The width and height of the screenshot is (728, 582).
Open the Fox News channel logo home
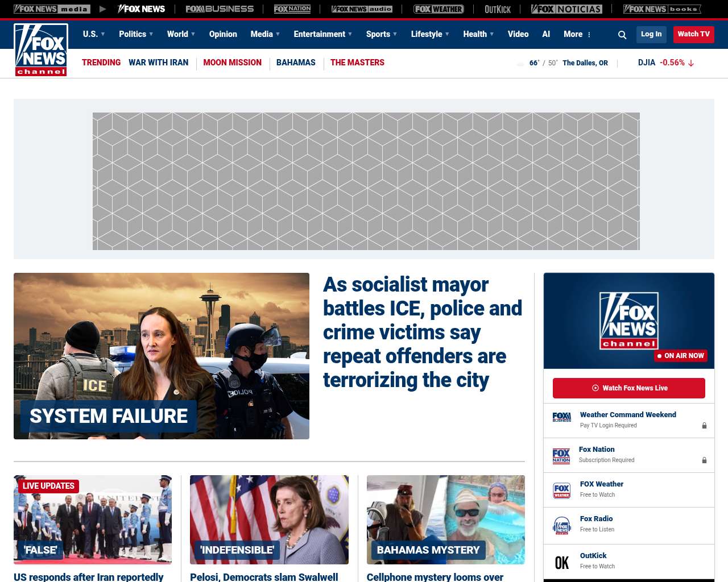click(x=41, y=50)
